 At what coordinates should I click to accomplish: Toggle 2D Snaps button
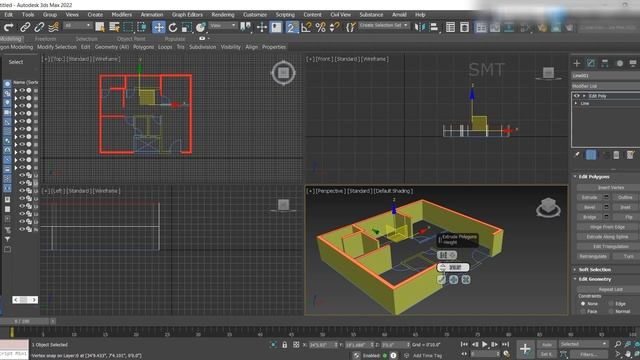[x=291, y=27]
